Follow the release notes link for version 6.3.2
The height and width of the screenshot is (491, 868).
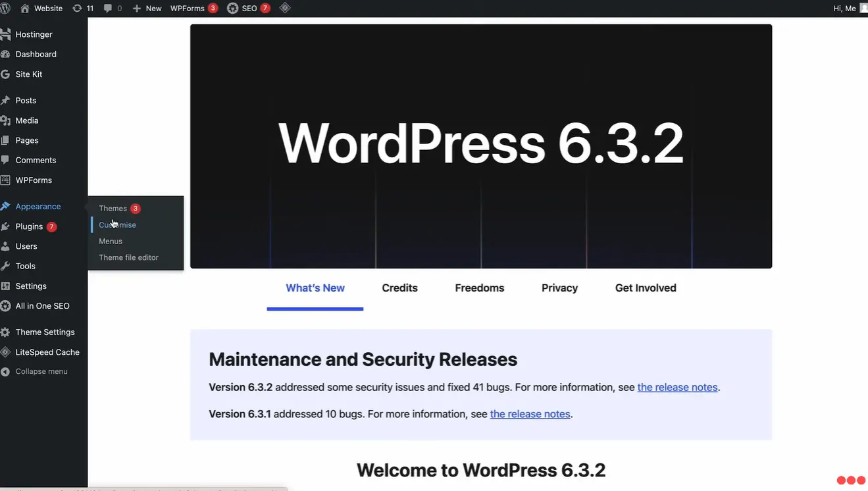(677, 387)
